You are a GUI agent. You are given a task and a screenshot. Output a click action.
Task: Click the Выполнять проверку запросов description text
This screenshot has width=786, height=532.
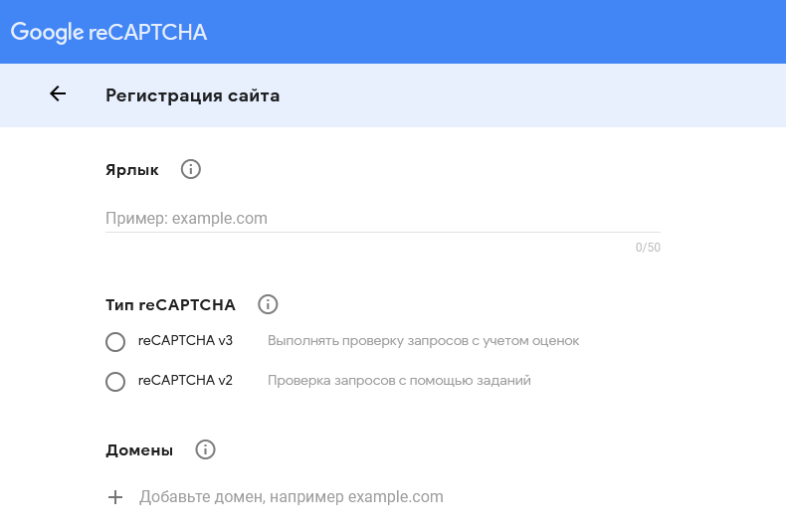(x=423, y=341)
